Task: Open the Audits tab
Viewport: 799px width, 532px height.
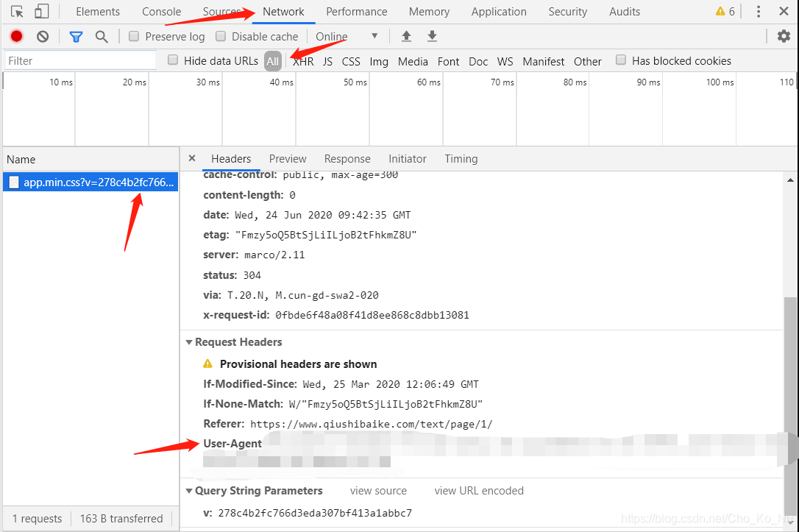Action: click(x=625, y=12)
